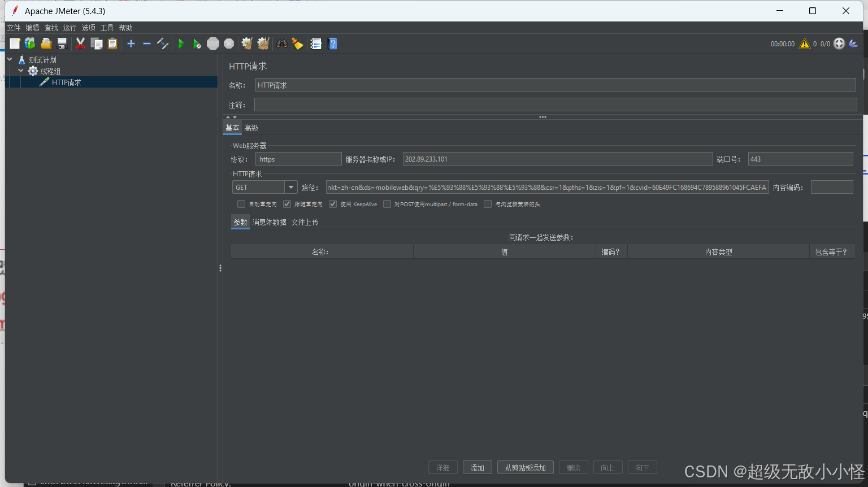Click the 端口号 field showing 443
Screen dimensions: 868x487
tap(801, 159)
